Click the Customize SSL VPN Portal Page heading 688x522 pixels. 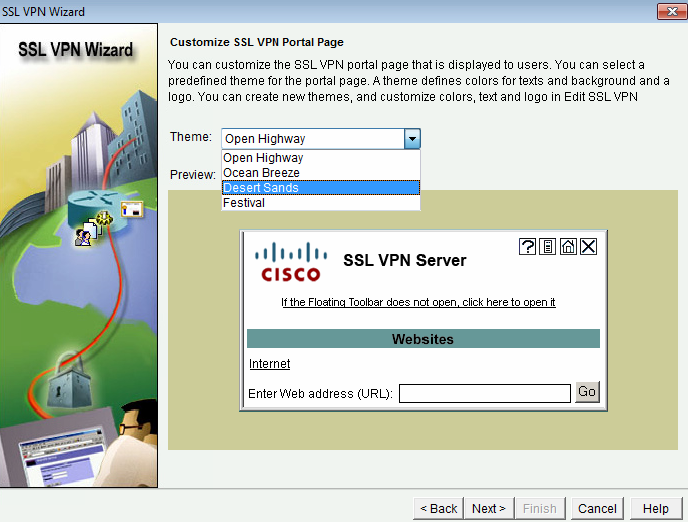click(257, 42)
